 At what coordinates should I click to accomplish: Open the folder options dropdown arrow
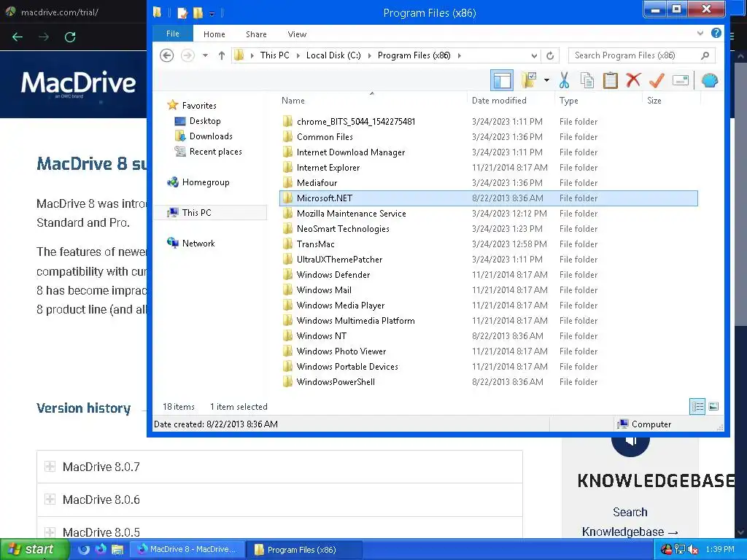point(546,80)
